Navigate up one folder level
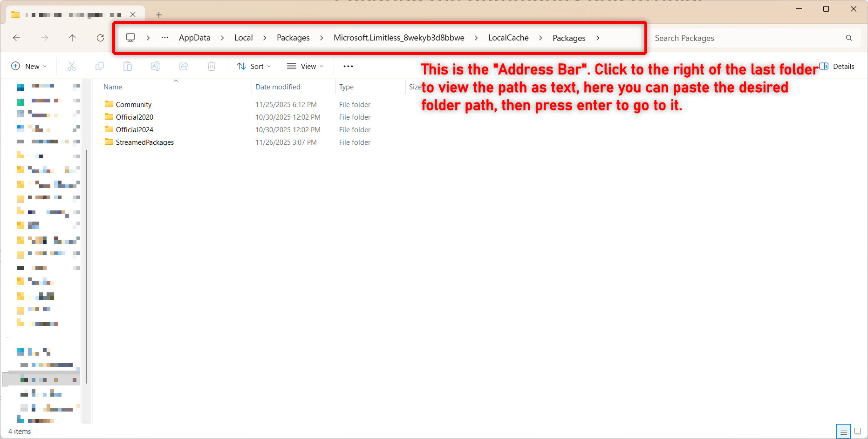This screenshot has height=439, width=868. [72, 38]
